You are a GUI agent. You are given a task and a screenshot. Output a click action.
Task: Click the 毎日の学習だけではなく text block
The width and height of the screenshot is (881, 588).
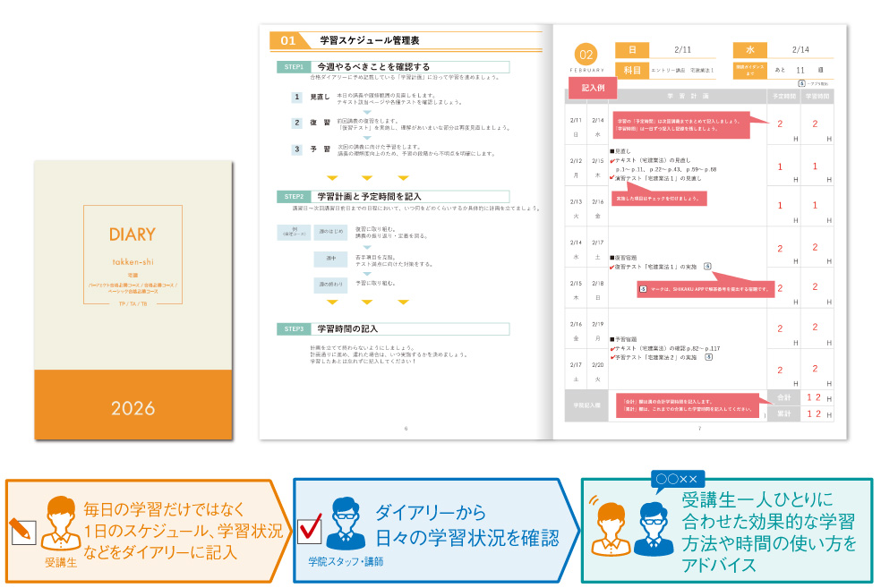[x=184, y=532]
